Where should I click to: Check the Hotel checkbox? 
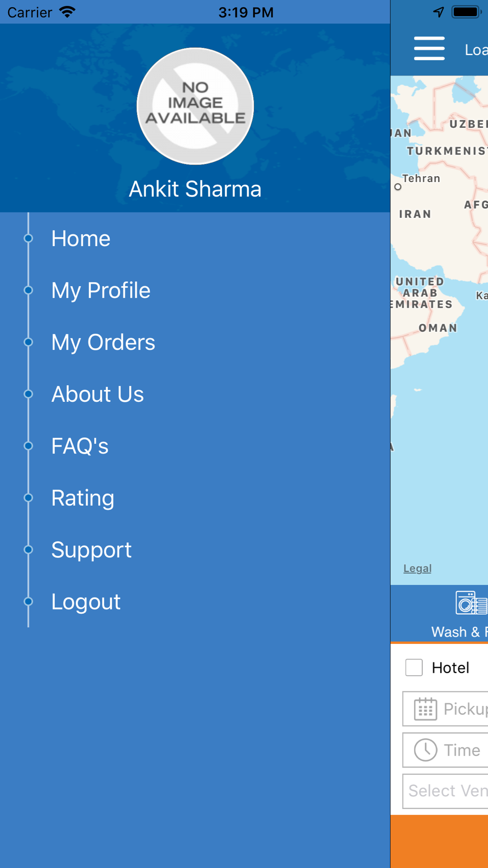[414, 667]
